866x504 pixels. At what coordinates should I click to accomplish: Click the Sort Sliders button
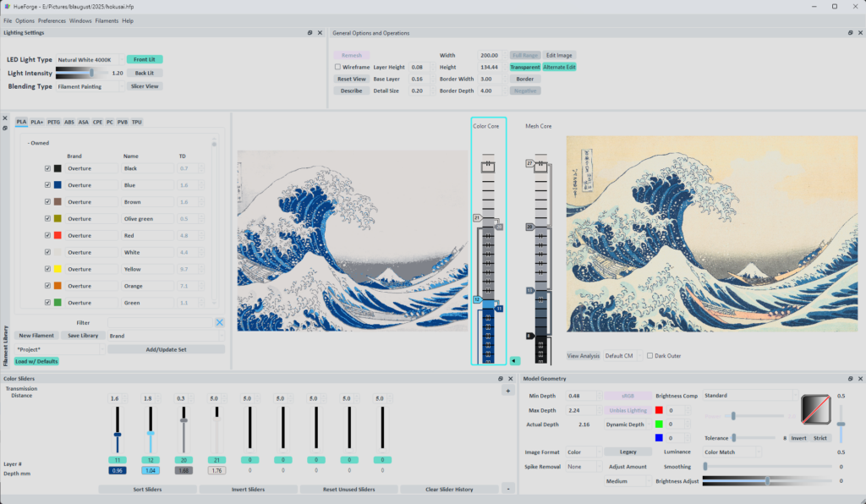147,489
